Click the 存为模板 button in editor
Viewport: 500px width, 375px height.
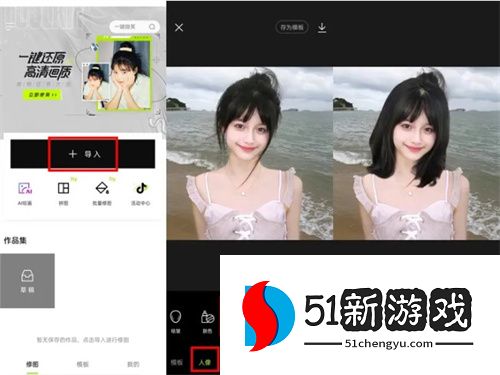point(292,27)
